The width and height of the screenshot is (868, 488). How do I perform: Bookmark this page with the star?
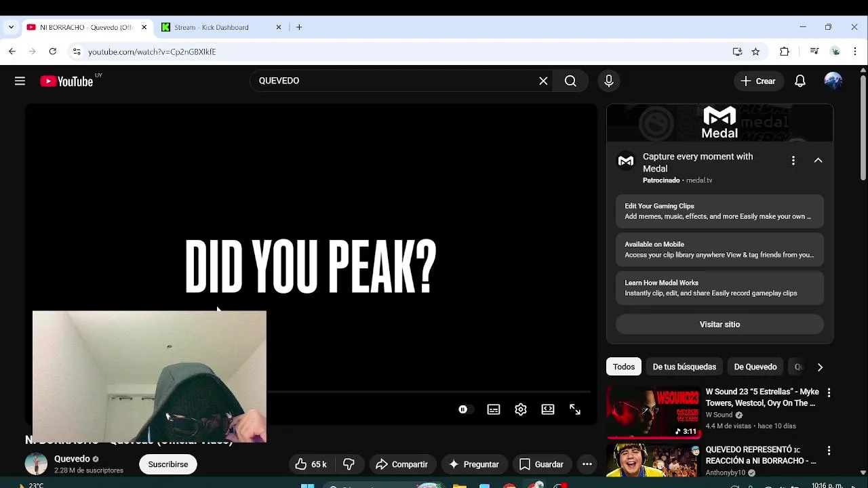click(x=755, y=52)
